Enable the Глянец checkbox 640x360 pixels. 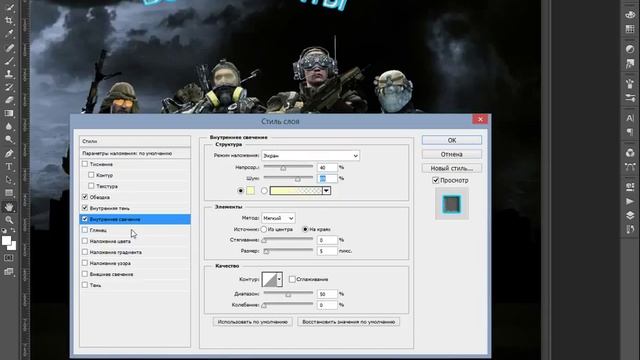click(x=85, y=230)
